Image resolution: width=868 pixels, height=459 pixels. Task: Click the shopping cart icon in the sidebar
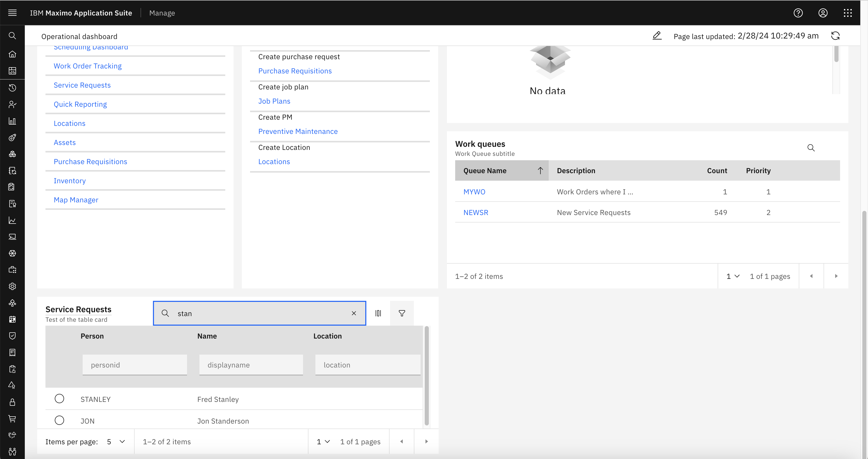12,419
